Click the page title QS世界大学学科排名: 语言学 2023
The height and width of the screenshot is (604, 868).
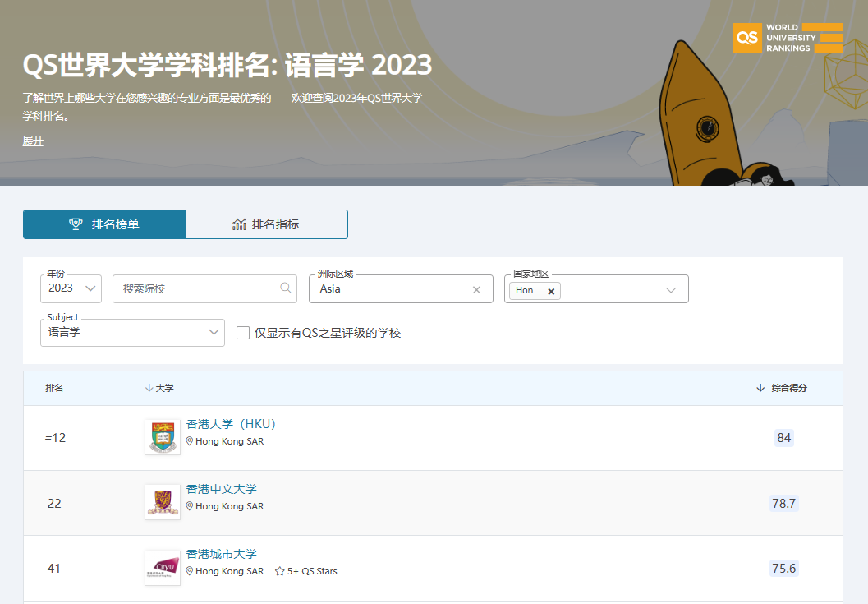(227, 65)
